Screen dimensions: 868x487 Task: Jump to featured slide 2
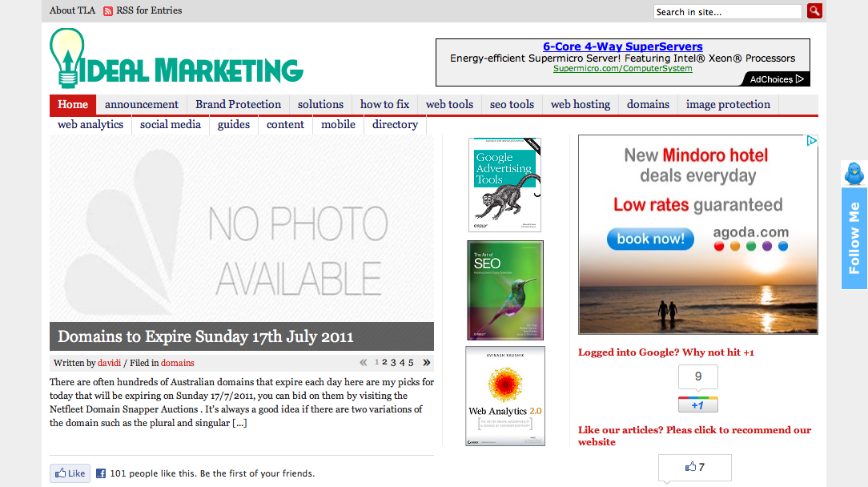click(x=384, y=362)
